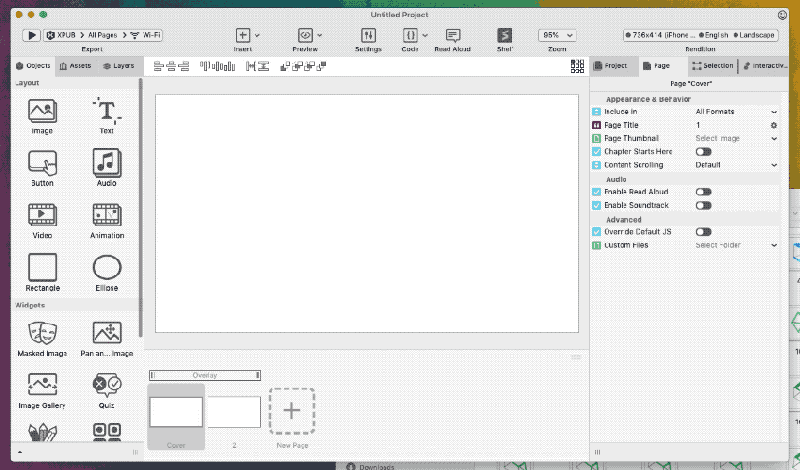Image resolution: width=800 pixels, height=470 pixels.
Task: Expand the Insert dropdown arrow
Action: coord(257,35)
